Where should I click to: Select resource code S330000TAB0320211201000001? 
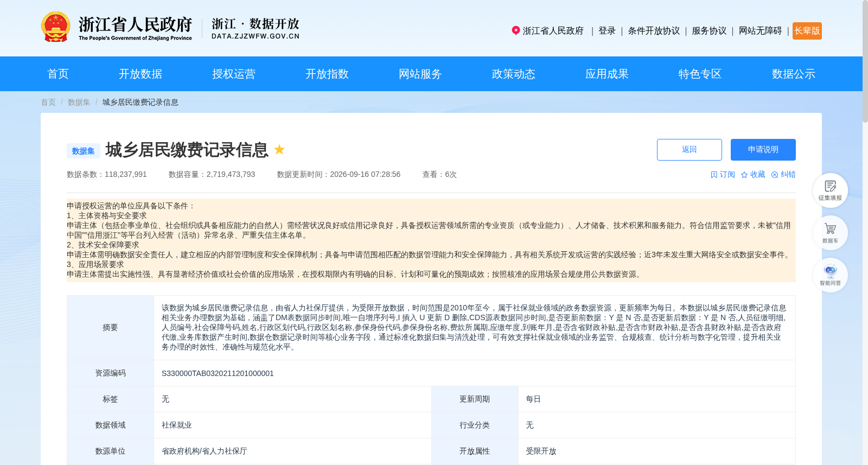pyautogui.click(x=218, y=373)
